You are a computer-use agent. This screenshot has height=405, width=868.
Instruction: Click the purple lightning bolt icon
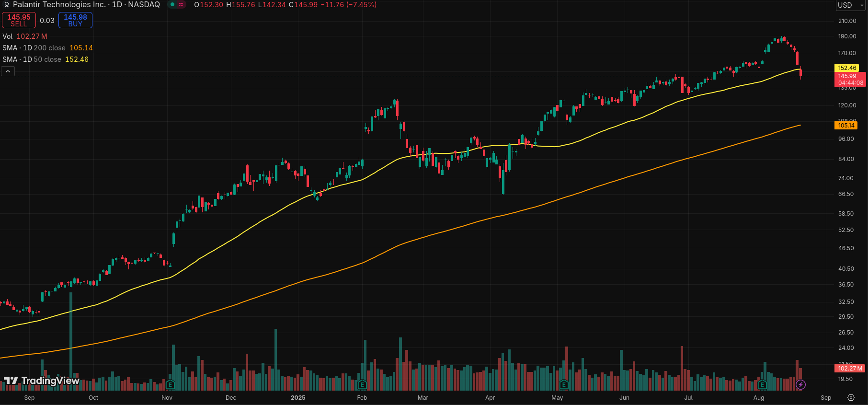800,384
